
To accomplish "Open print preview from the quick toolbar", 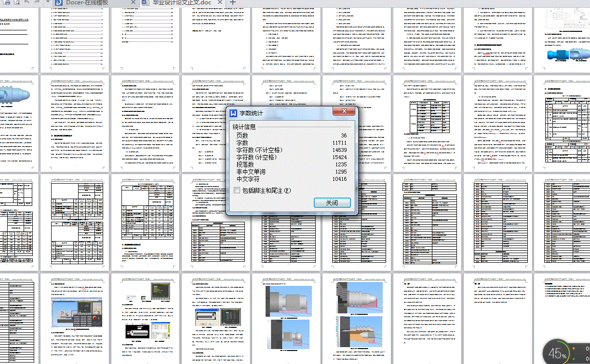I will [x=17, y=2].
